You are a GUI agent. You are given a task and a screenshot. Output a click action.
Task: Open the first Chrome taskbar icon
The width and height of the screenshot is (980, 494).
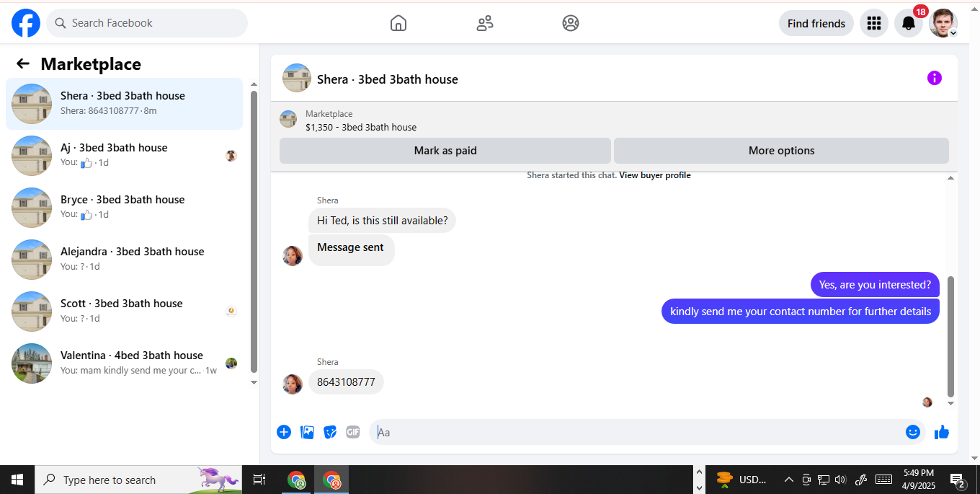coord(296,480)
